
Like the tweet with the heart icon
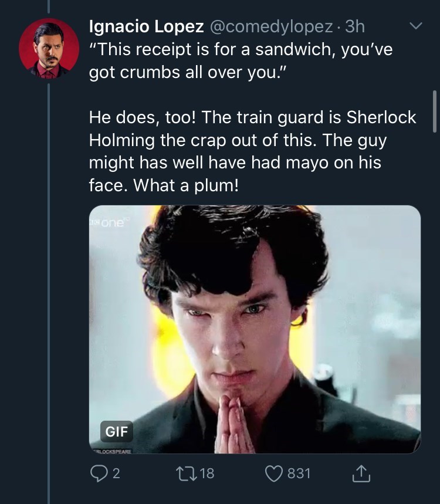pos(275,473)
